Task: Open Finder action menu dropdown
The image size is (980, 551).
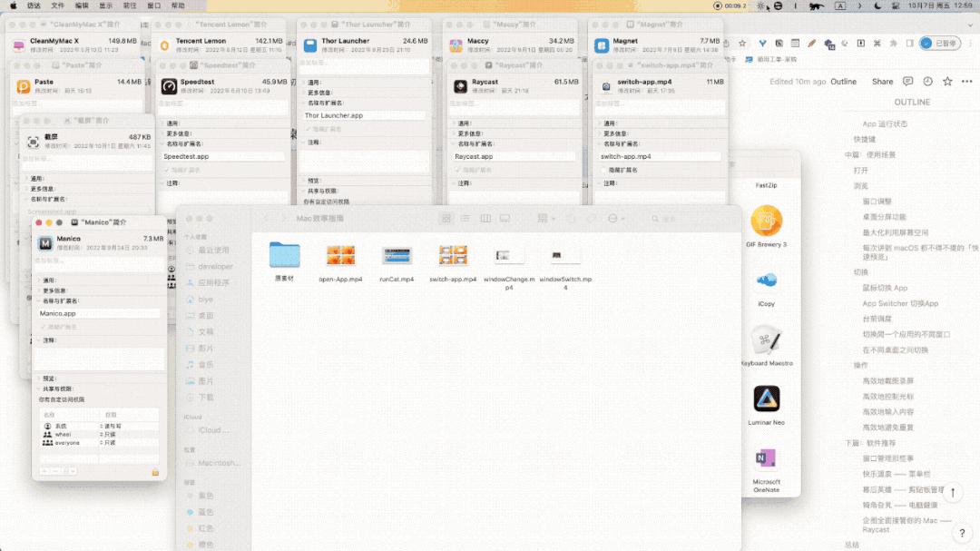Action: pyautogui.click(x=616, y=218)
